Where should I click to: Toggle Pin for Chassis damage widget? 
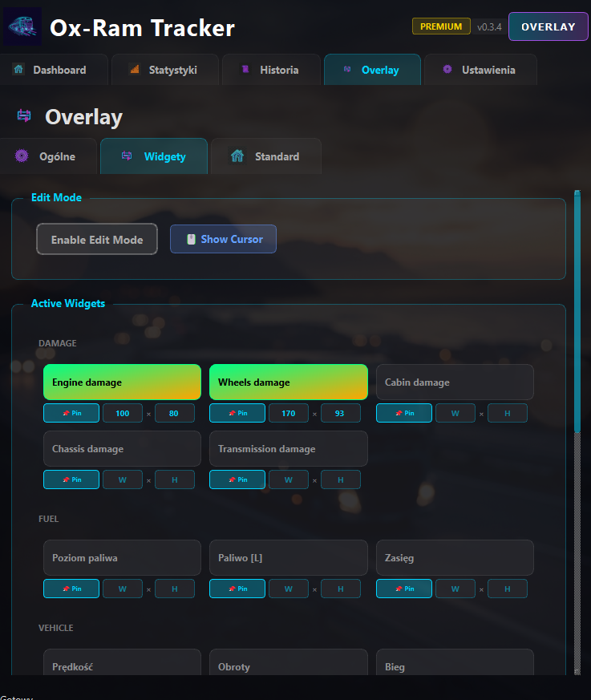pos(71,479)
